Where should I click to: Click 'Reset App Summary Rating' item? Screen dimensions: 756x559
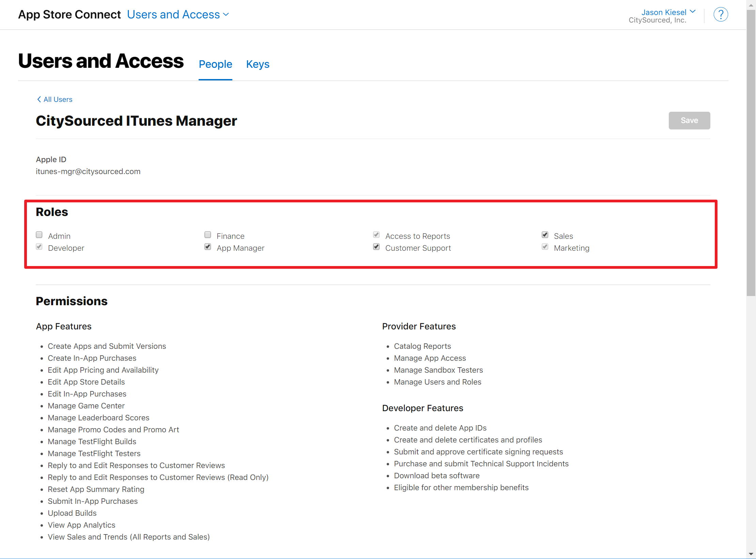[x=96, y=489]
